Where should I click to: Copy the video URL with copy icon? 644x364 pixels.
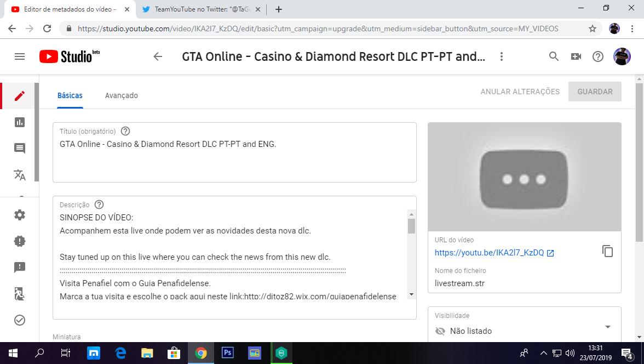pos(607,251)
